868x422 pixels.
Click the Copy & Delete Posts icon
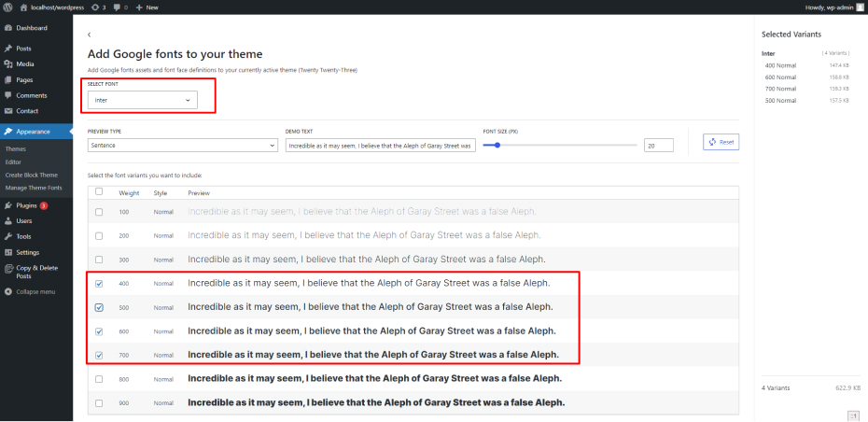pos(8,268)
